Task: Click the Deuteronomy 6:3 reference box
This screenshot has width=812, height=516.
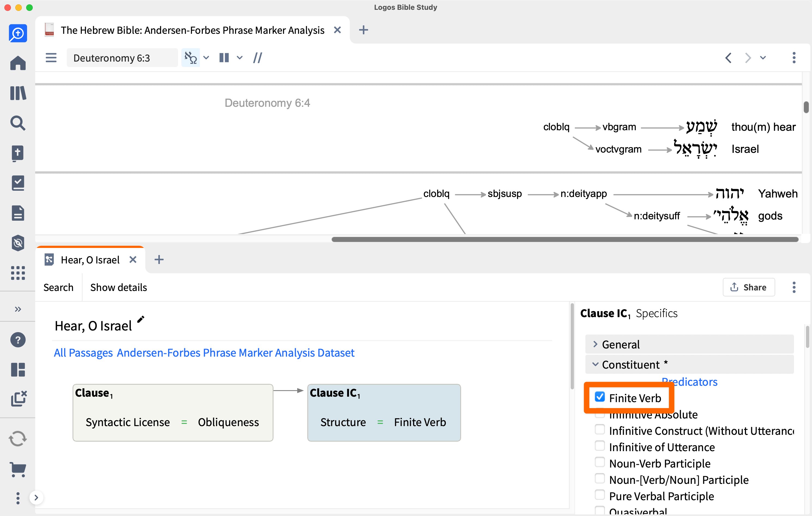Action: (122, 58)
